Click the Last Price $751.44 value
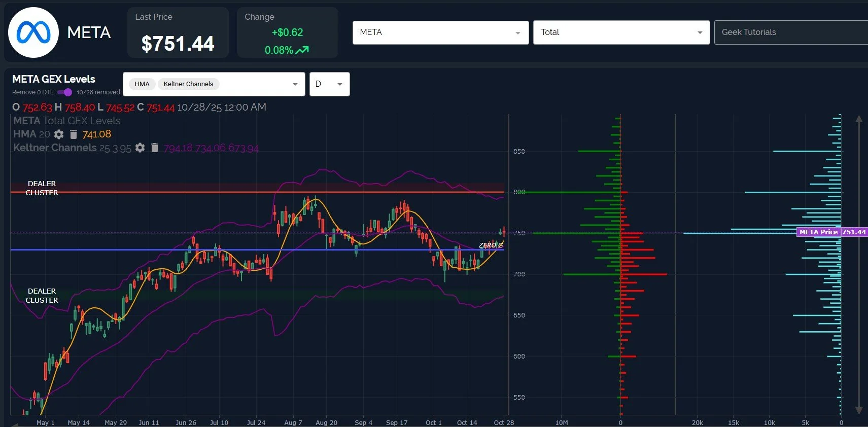This screenshot has height=427, width=868. [178, 44]
